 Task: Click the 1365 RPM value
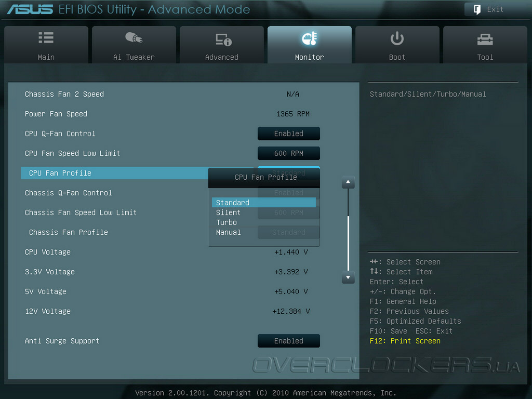(x=293, y=114)
